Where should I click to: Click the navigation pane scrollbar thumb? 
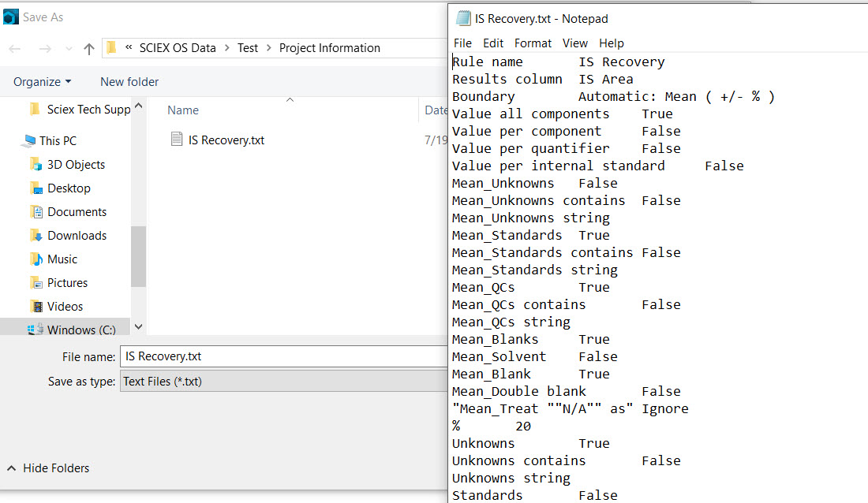138,256
